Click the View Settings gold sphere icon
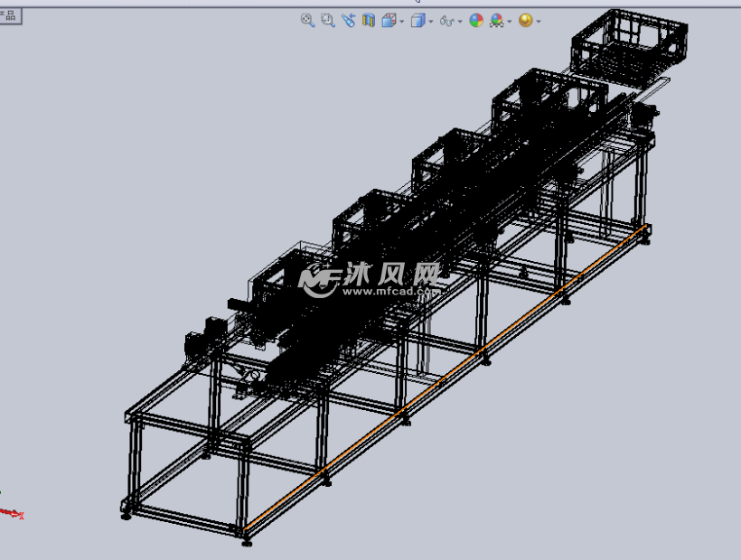The width and height of the screenshot is (741, 560). click(x=526, y=20)
